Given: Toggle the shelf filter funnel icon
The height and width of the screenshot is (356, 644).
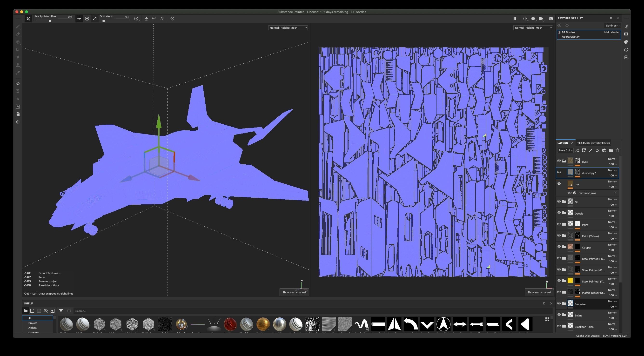Looking at the screenshot, I should [x=61, y=311].
